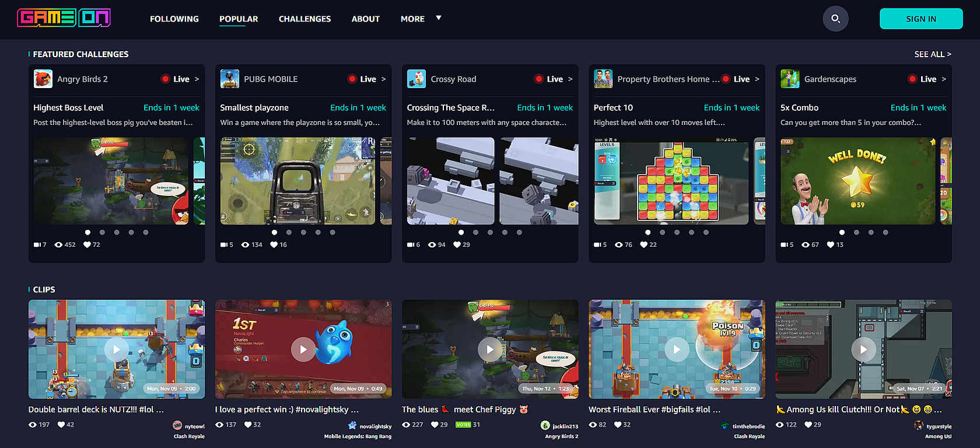The width and height of the screenshot is (980, 448).
Task: Open the search icon in header
Action: pos(835,19)
